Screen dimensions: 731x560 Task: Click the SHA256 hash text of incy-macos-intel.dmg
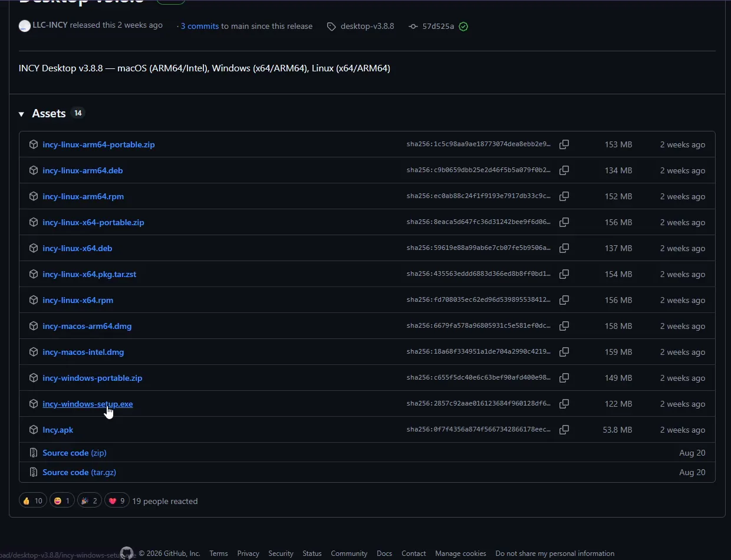click(479, 352)
